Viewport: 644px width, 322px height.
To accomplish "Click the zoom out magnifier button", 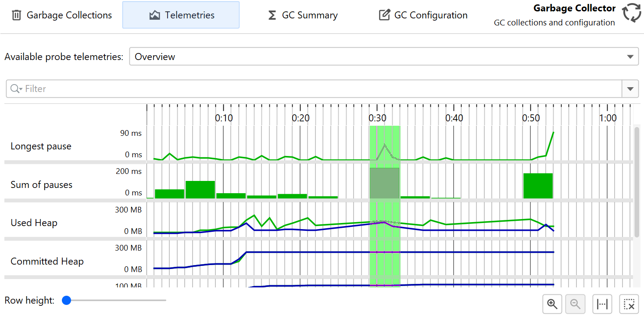I will 576,304.
